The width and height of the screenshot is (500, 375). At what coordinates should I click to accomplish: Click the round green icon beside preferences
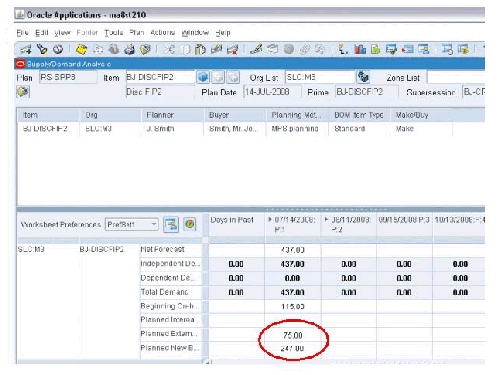coord(189,224)
